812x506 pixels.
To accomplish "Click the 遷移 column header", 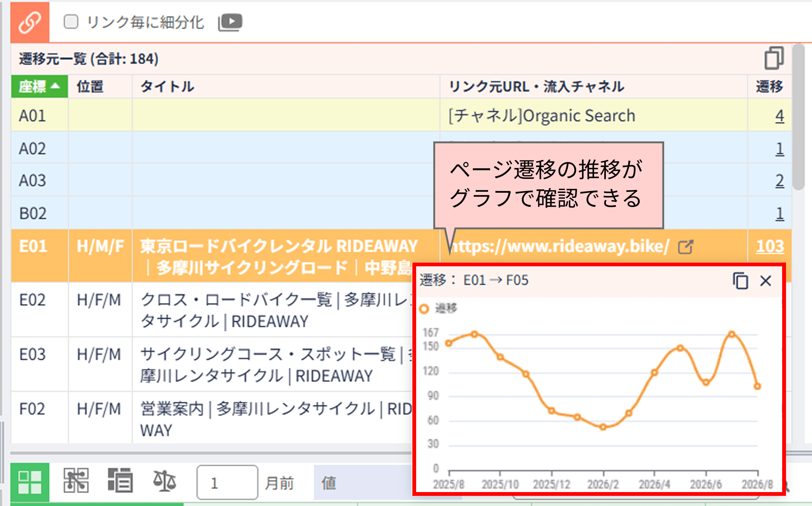I will coord(769,87).
